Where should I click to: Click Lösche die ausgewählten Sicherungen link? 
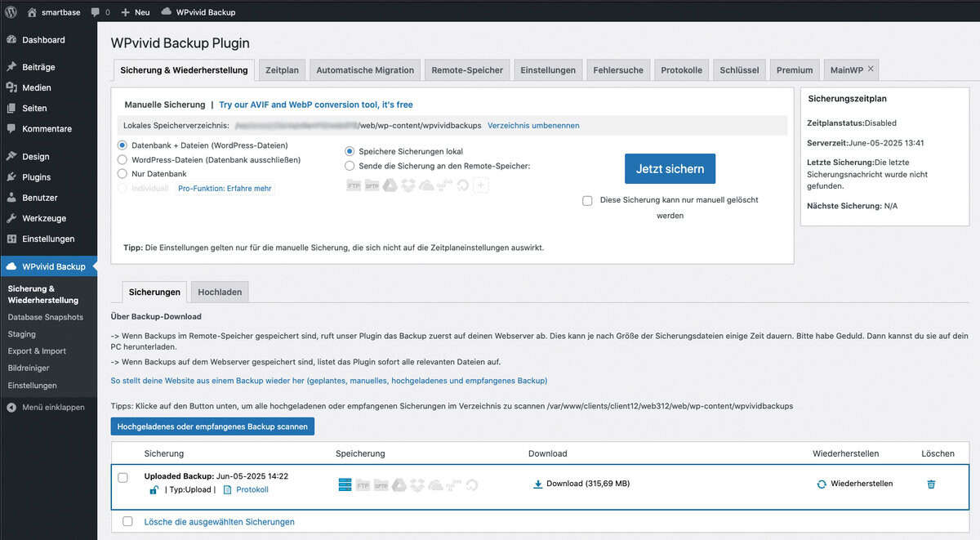220,521
